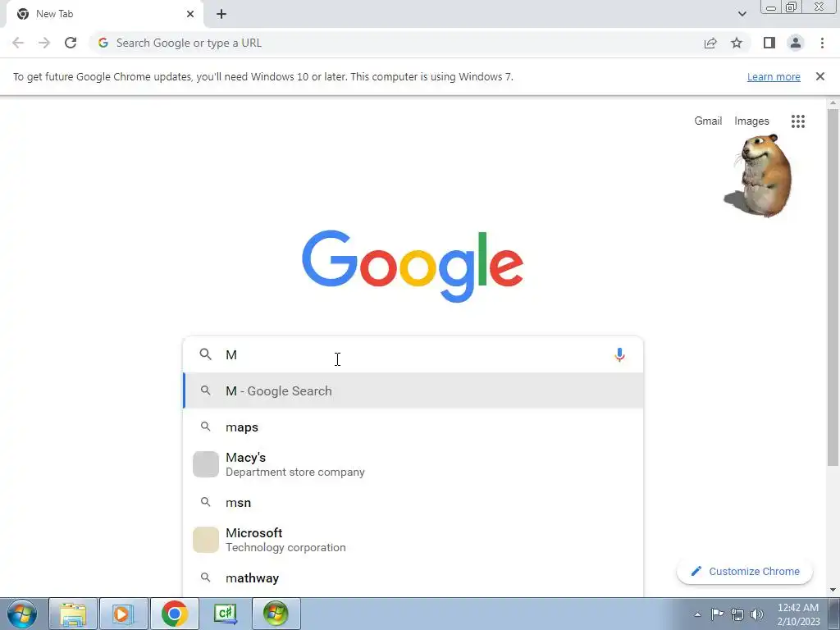Click the Google search input field
This screenshot has width=840, height=630.
click(413, 354)
